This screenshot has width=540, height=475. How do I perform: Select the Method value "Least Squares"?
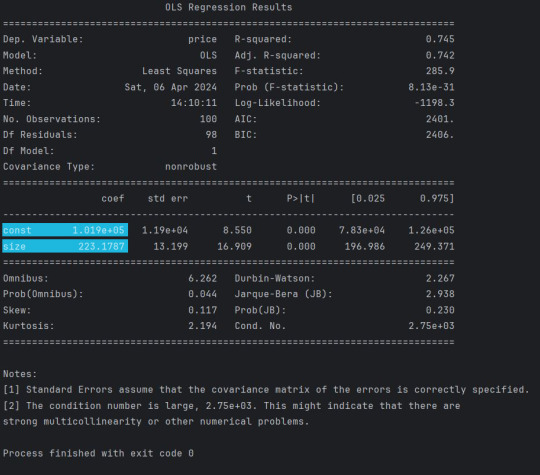tap(179, 71)
